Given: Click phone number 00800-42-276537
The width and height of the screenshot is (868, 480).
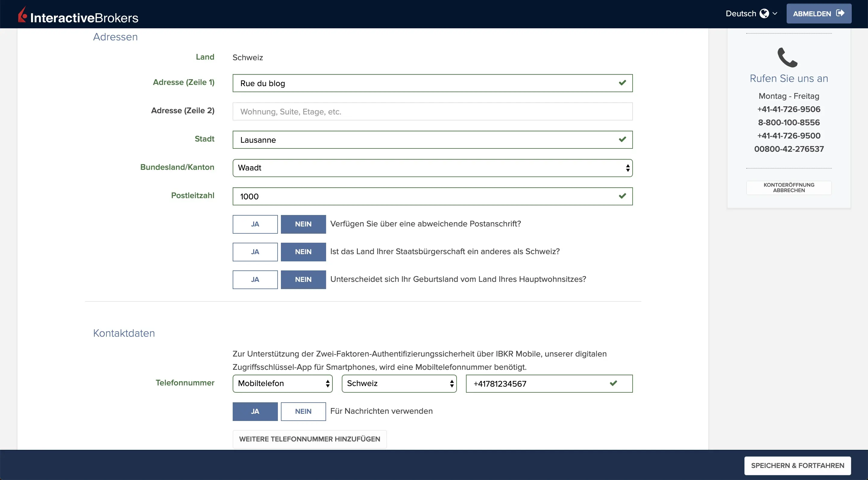Looking at the screenshot, I should (788, 149).
